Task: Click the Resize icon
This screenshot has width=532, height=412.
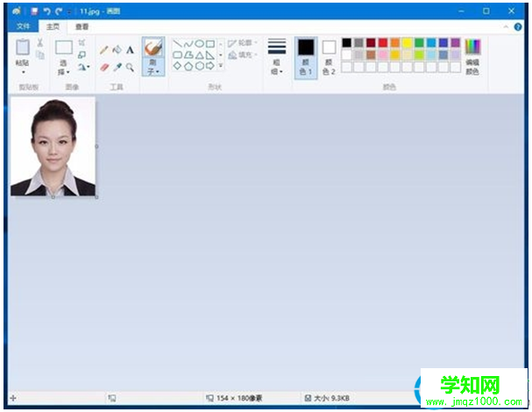Action: 82,54
